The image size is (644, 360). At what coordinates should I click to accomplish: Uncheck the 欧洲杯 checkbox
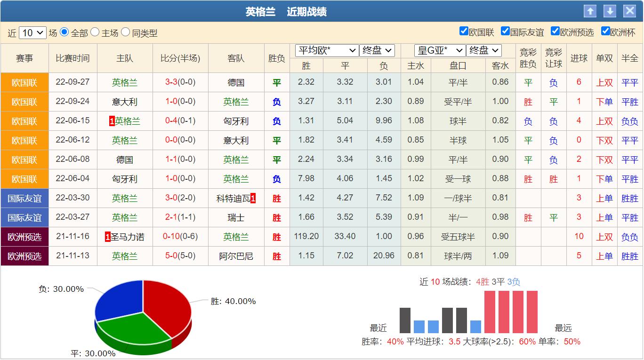[x=605, y=31]
